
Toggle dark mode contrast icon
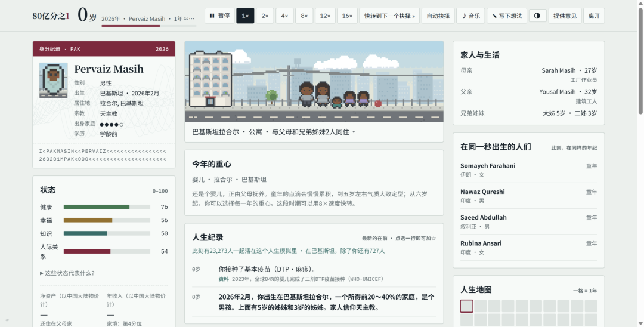tap(537, 16)
